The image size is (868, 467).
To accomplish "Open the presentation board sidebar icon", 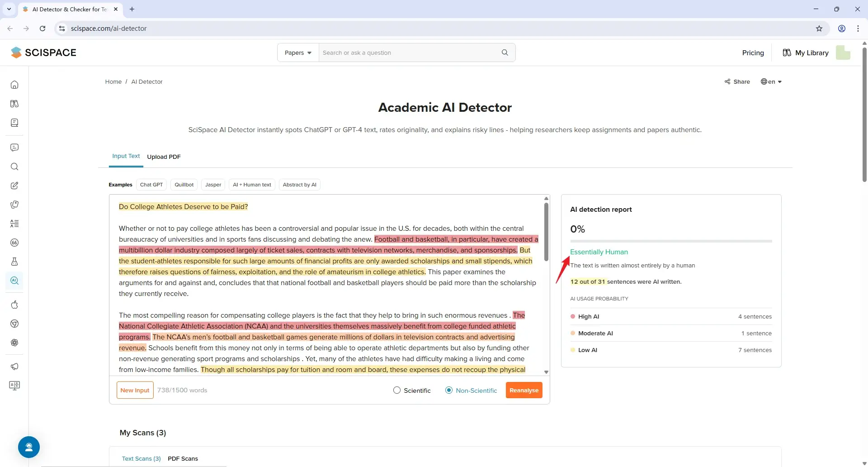I will coord(14,386).
